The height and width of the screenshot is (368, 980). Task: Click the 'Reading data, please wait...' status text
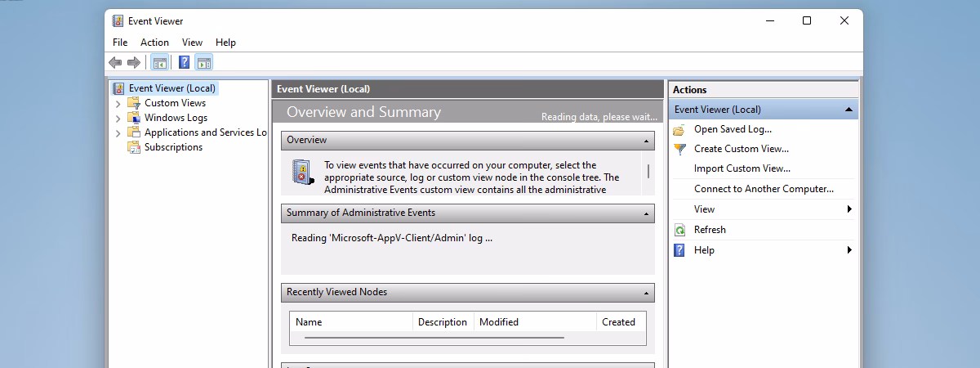click(x=599, y=117)
